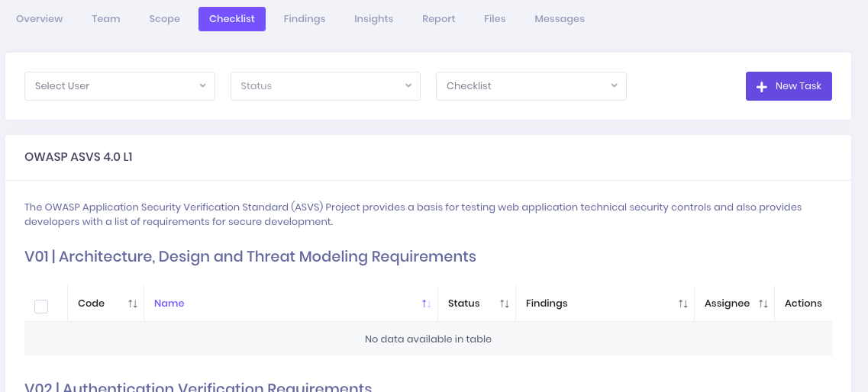Click the Name column header text
The image size is (868, 392).
point(169,304)
